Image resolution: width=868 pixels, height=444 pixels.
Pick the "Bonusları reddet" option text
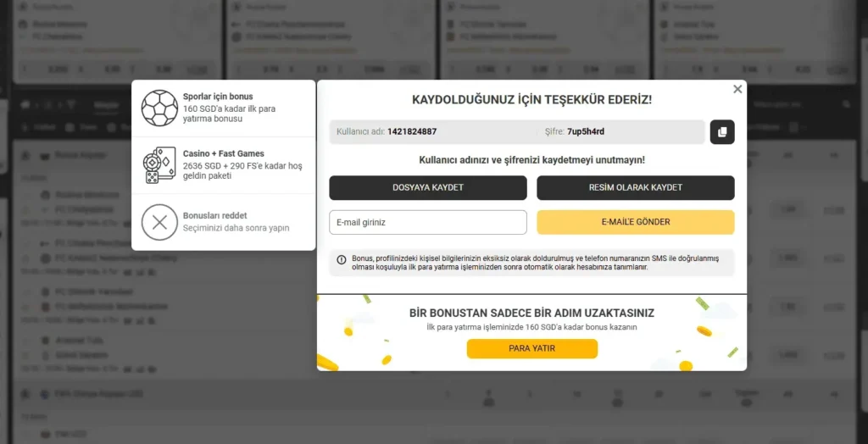click(x=214, y=216)
